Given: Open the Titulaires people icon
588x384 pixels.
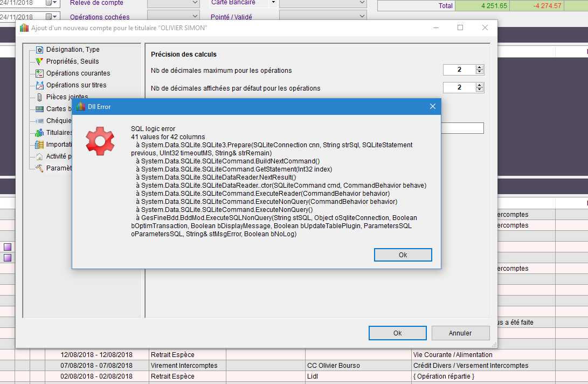Looking at the screenshot, I should point(39,133).
